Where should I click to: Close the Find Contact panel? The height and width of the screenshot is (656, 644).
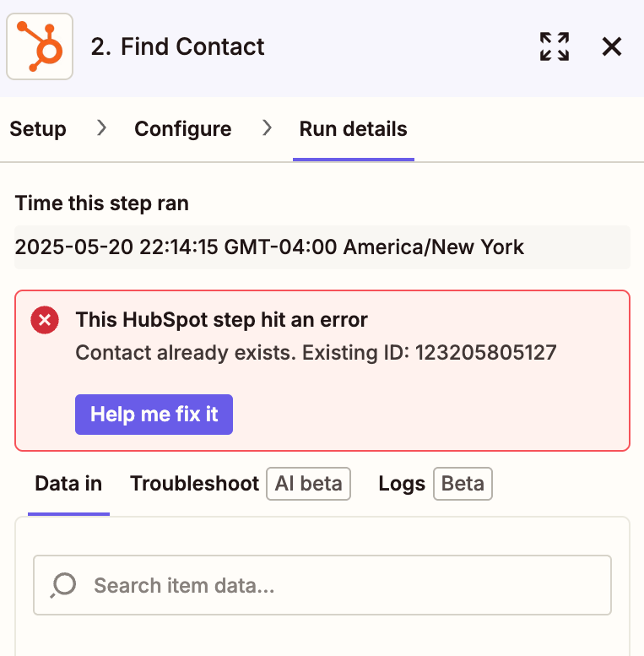coord(612,46)
